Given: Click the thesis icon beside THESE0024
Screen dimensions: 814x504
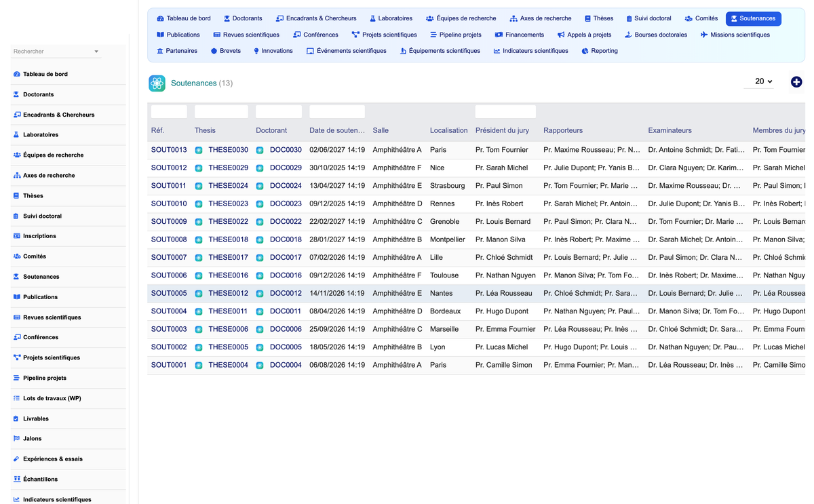Looking at the screenshot, I should tap(199, 186).
